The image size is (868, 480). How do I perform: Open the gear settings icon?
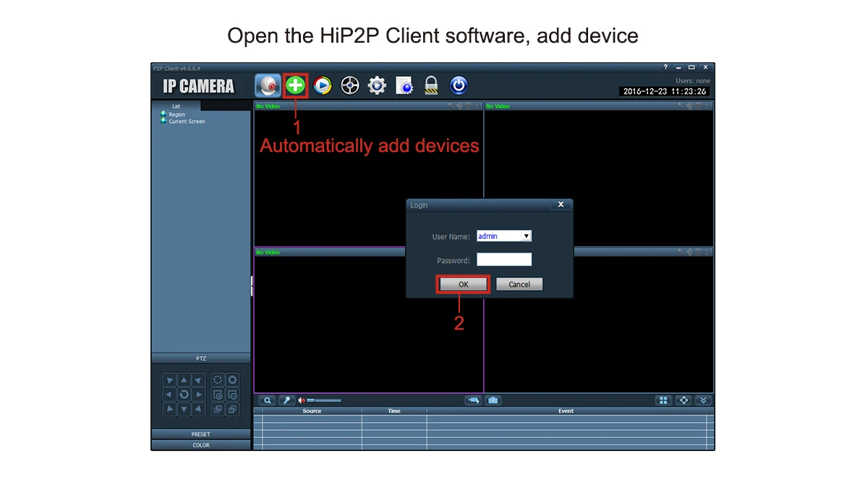pyautogui.click(x=377, y=86)
